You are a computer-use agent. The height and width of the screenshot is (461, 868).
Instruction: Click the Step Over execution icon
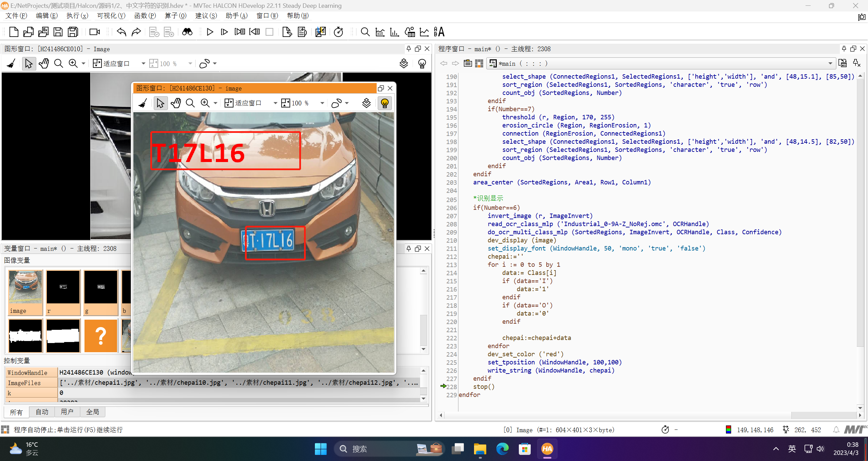(224, 32)
